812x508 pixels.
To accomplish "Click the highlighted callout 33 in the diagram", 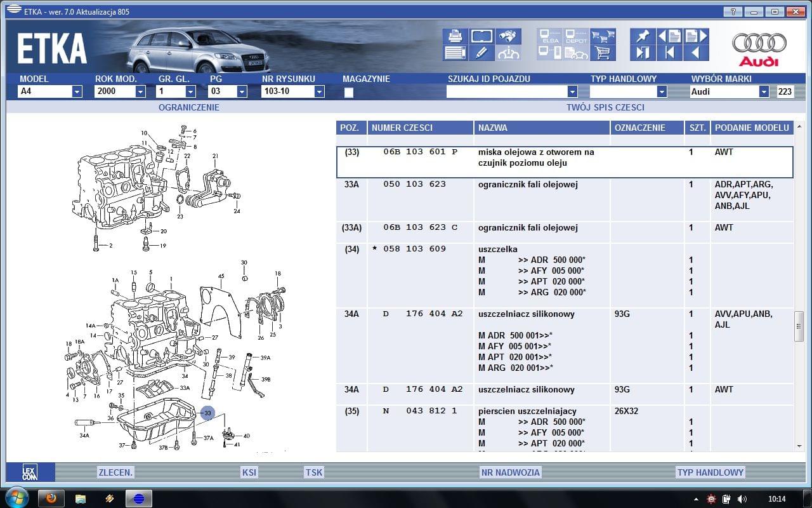I will click(x=207, y=413).
